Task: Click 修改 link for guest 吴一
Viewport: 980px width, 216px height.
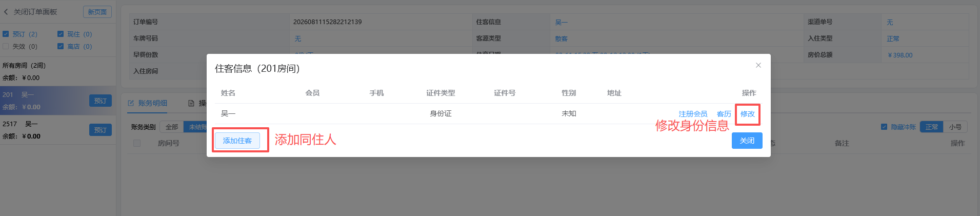Action: (747, 114)
